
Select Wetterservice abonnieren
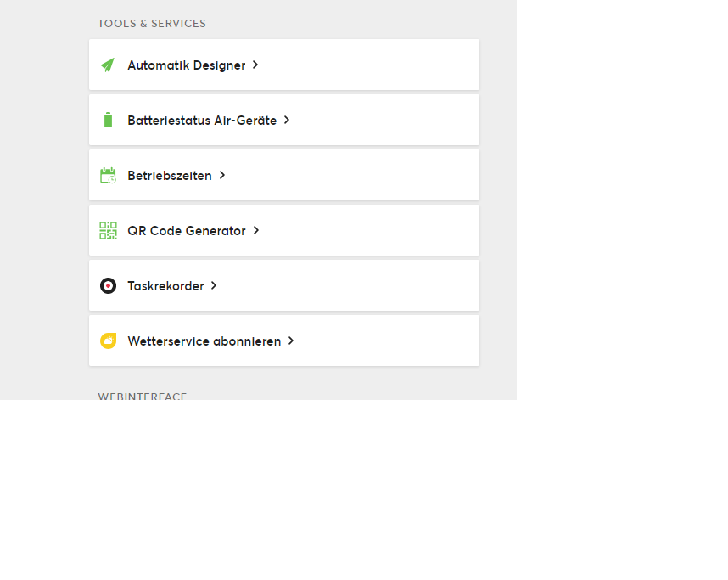[x=204, y=341]
